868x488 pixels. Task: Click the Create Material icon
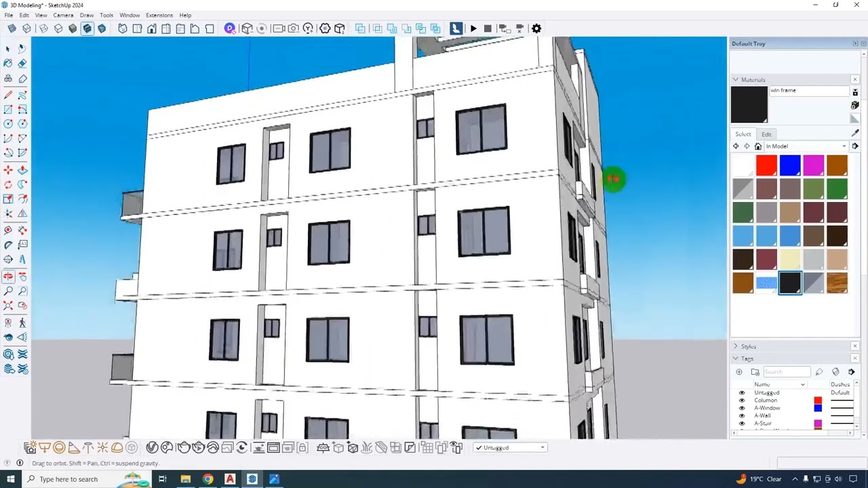click(x=855, y=105)
